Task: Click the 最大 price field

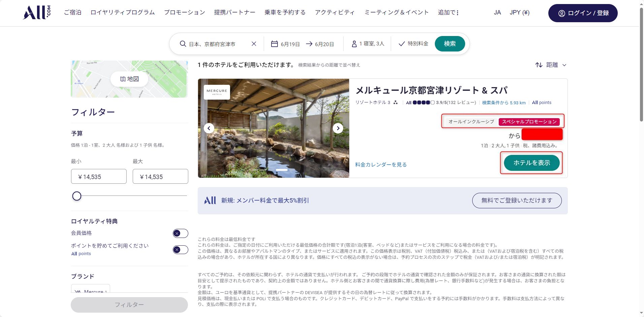Action: [160, 176]
